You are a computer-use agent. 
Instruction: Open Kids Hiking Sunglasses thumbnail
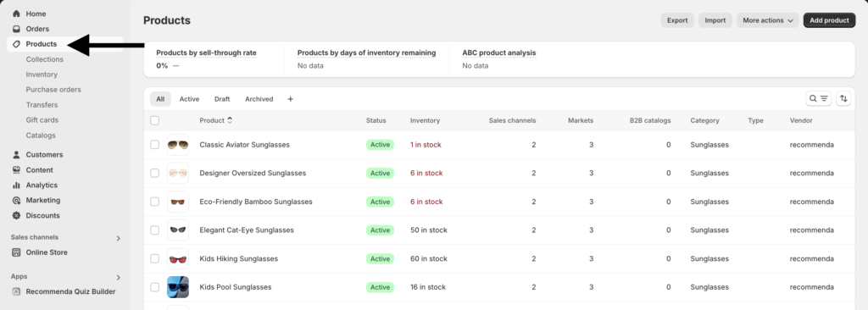pos(178,258)
